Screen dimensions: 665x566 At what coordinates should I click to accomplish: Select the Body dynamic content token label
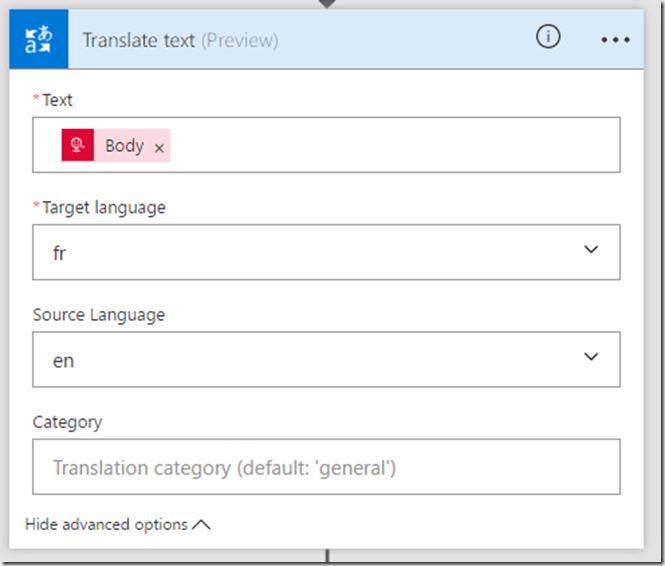click(x=124, y=146)
